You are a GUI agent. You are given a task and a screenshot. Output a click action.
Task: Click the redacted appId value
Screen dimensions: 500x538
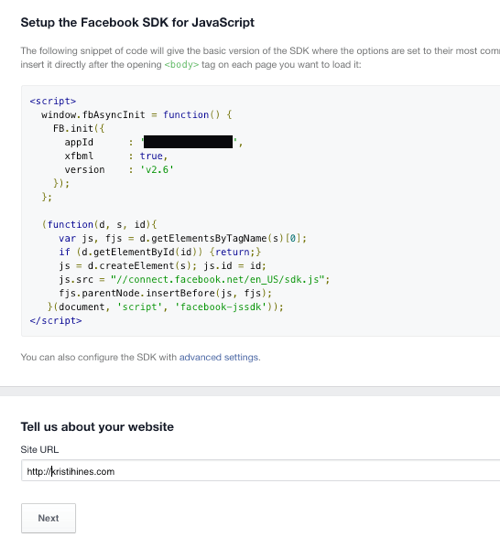coord(188,142)
